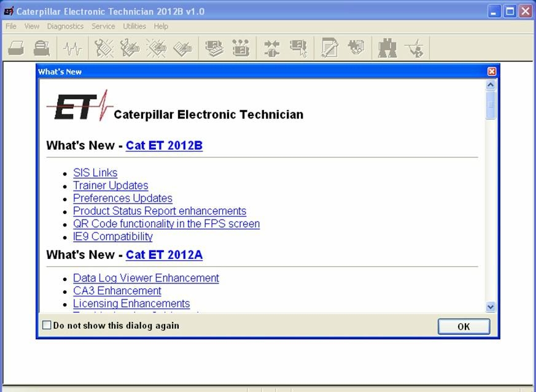536x392 pixels.
Task: Open Print Preview from the toolbar
Action: [x=42, y=48]
